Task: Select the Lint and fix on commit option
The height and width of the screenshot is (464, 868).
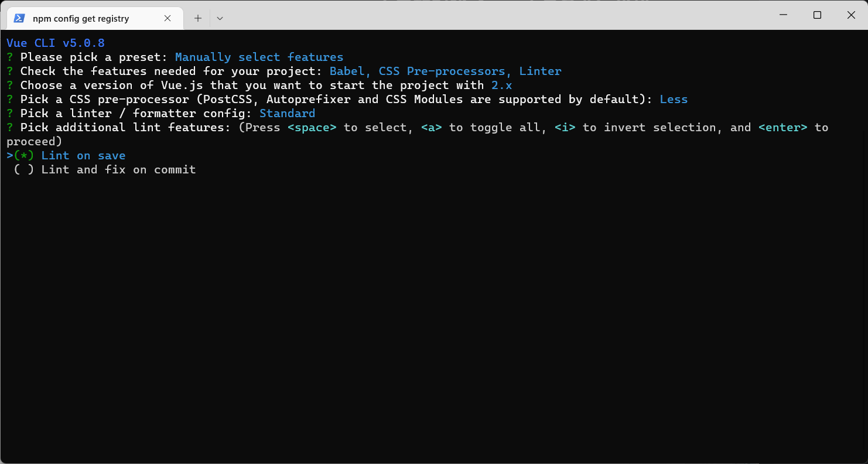Action: (118, 169)
